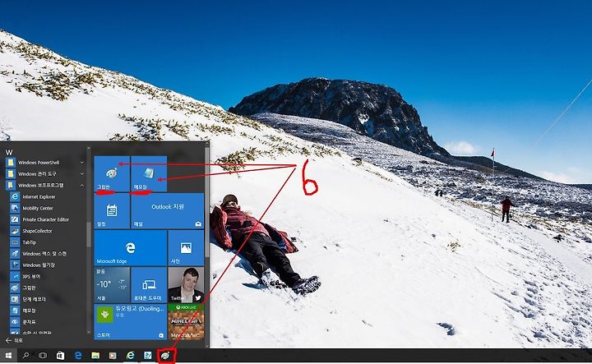Open the Twitter tile
The width and height of the screenshot is (592, 364).
(x=186, y=284)
